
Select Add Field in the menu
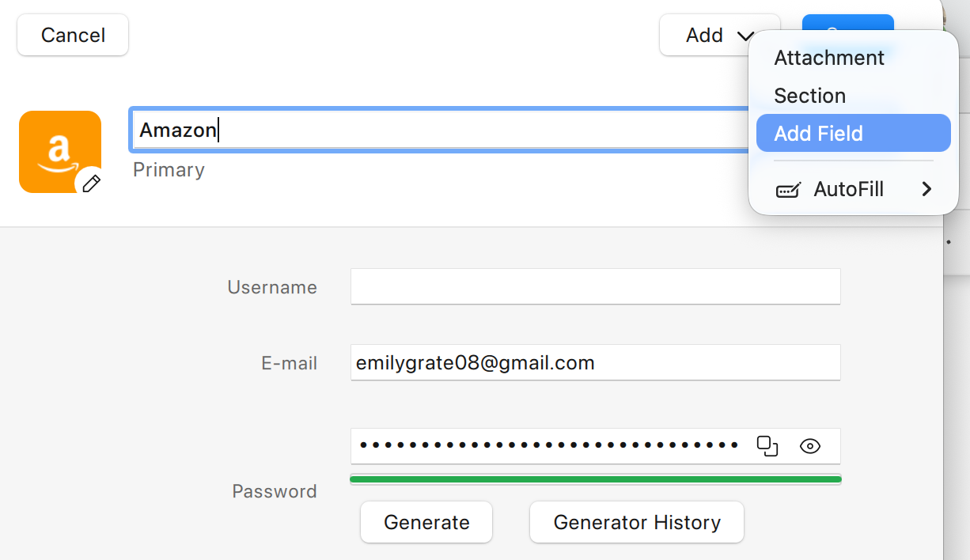[853, 133]
